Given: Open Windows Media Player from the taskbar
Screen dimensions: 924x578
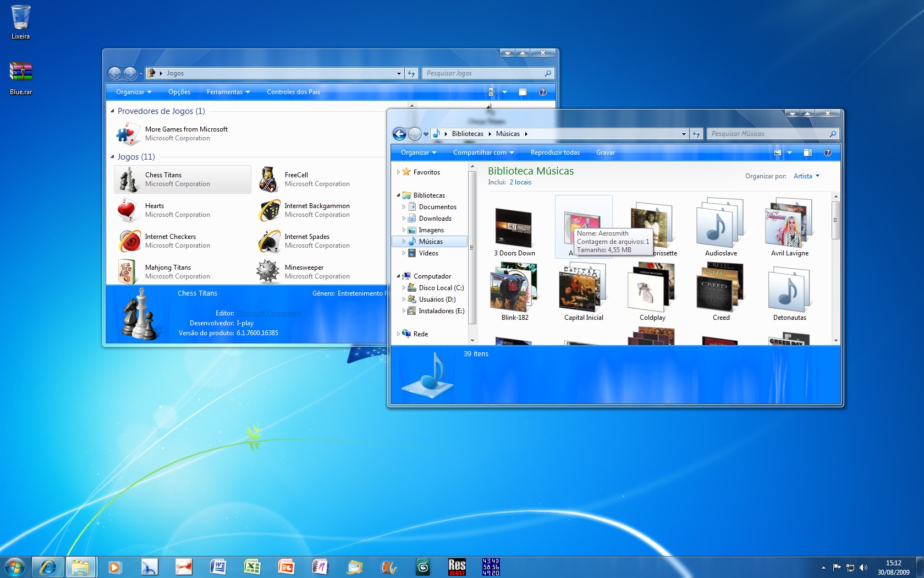Looking at the screenshot, I should (115, 566).
